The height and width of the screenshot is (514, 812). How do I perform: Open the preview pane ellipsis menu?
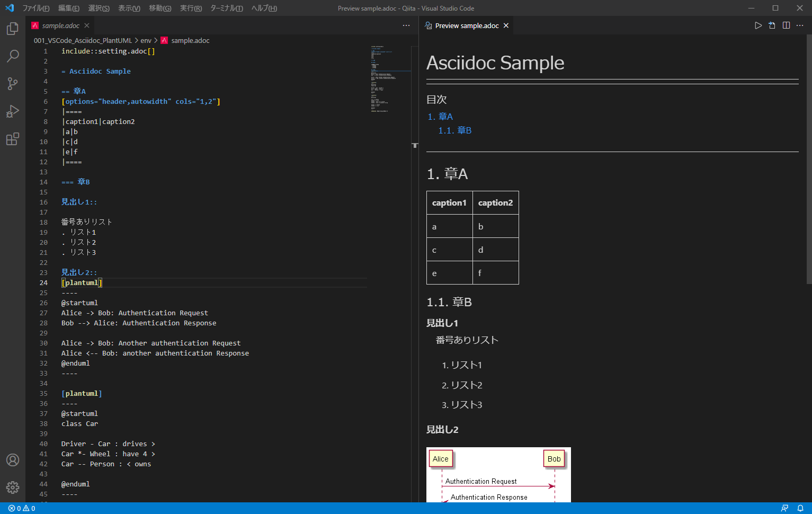[800, 25]
